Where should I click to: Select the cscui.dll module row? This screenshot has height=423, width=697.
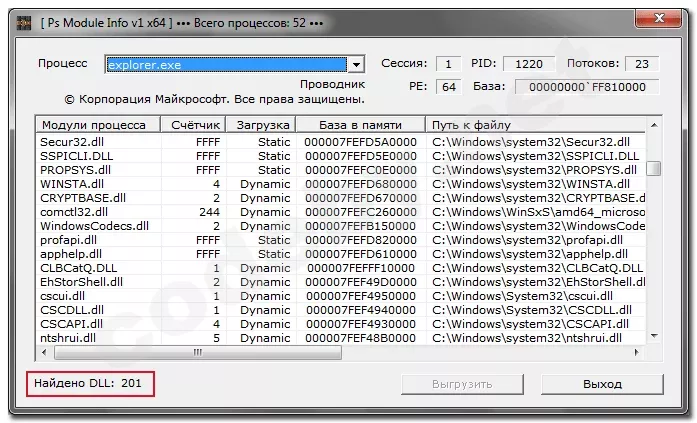[x=341, y=296]
